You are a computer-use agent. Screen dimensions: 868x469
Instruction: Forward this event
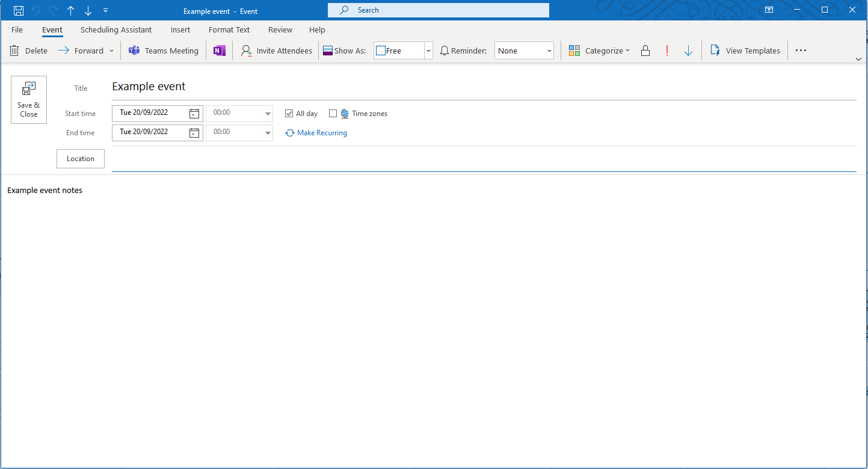pyautogui.click(x=81, y=51)
